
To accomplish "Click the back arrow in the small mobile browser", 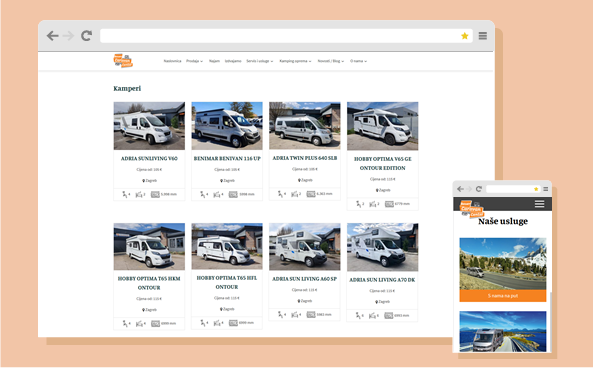I will click(460, 189).
